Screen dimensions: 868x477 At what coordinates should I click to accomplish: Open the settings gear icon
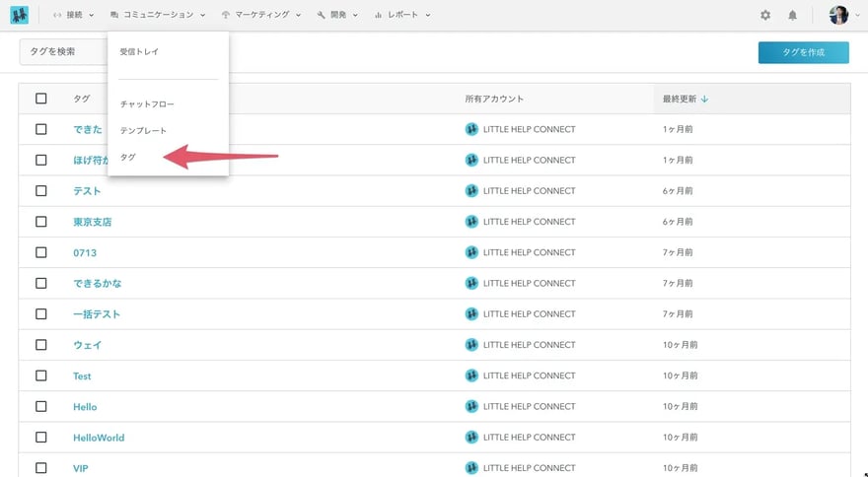point(765,15)
